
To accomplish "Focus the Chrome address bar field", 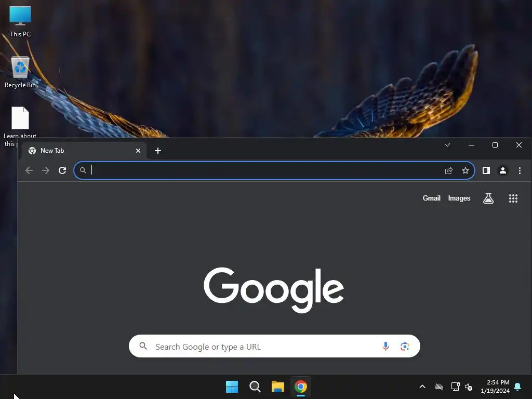I will (274, 170).
